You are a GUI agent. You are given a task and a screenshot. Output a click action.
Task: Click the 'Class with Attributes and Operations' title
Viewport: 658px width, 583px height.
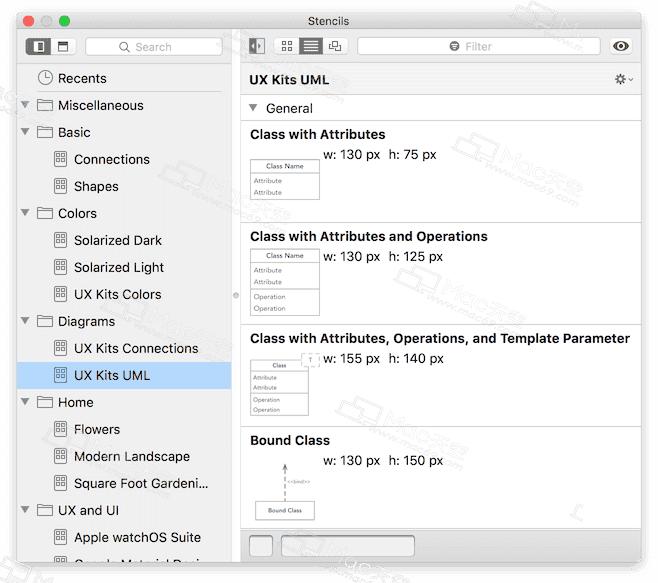pos(369,236)
